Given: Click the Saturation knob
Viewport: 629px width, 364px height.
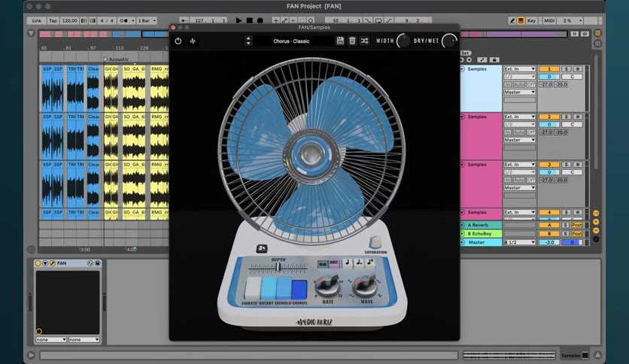Looking at the screenshot, I should click(x=375, y=241).
